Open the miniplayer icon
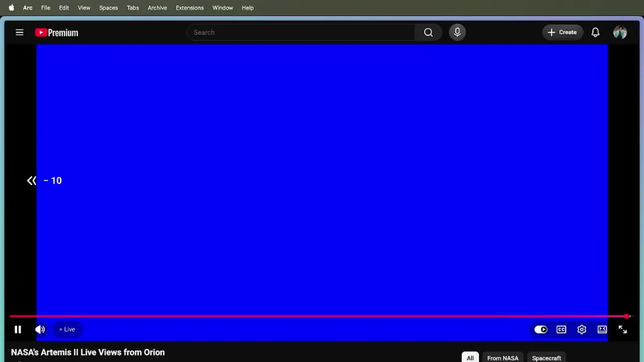The height and width of the screenshot is (362, 644). click(602, 329)
